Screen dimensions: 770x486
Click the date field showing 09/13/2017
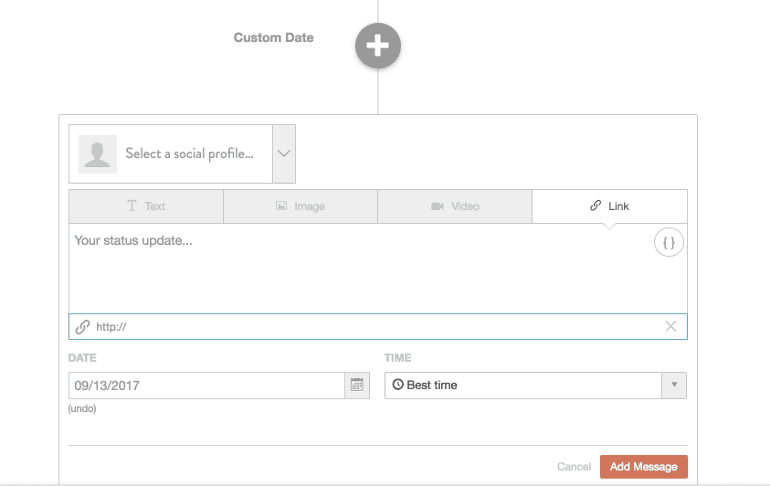pyautogui.click(x=205, y=385)
